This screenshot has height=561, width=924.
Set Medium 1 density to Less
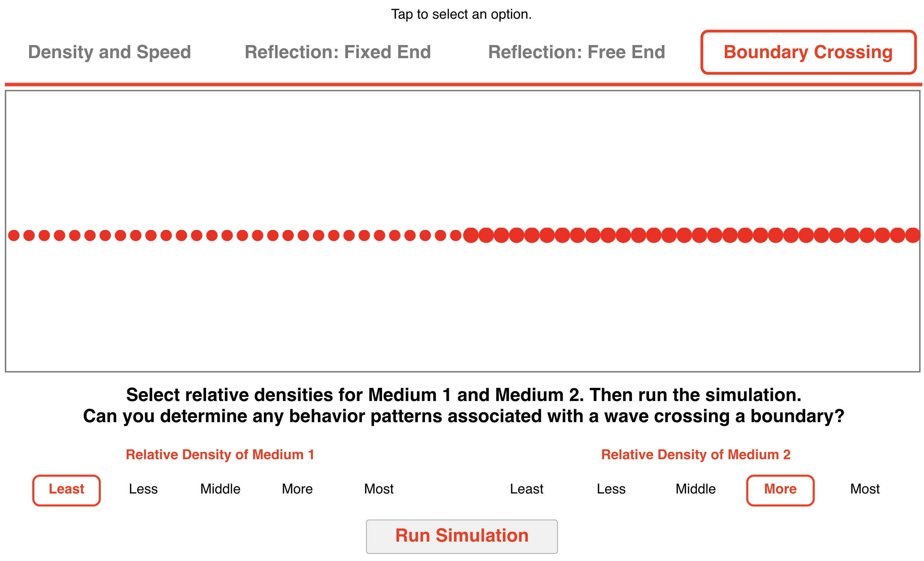(143, 489)
